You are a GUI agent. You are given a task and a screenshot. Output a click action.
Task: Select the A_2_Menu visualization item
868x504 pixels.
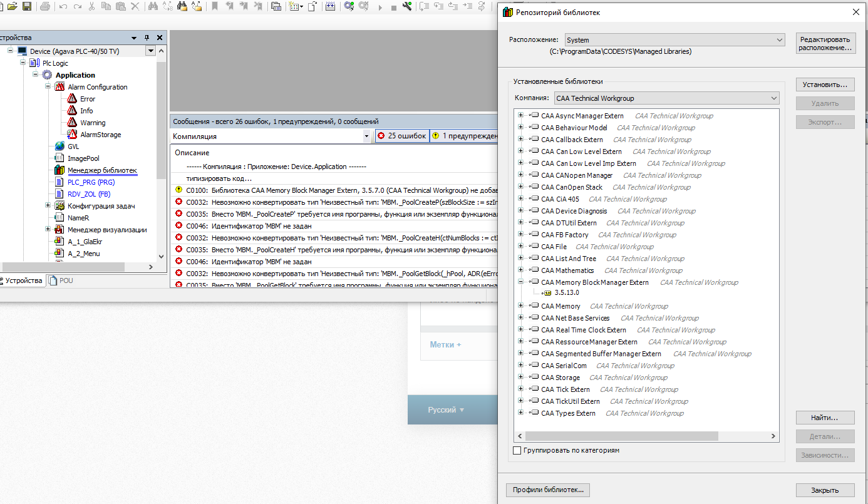pyautogui.click(x=84, y=254)
